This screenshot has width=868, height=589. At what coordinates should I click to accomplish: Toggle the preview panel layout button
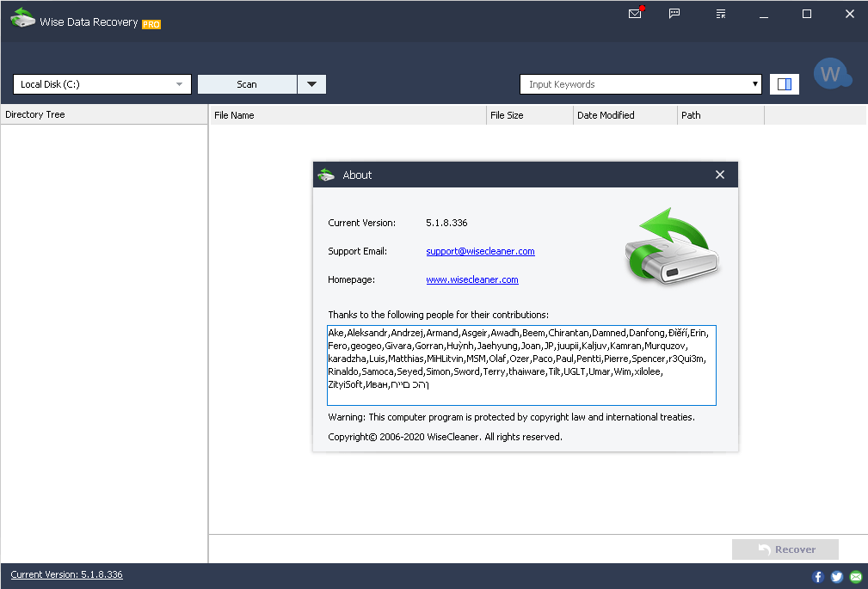pos(785,84)
